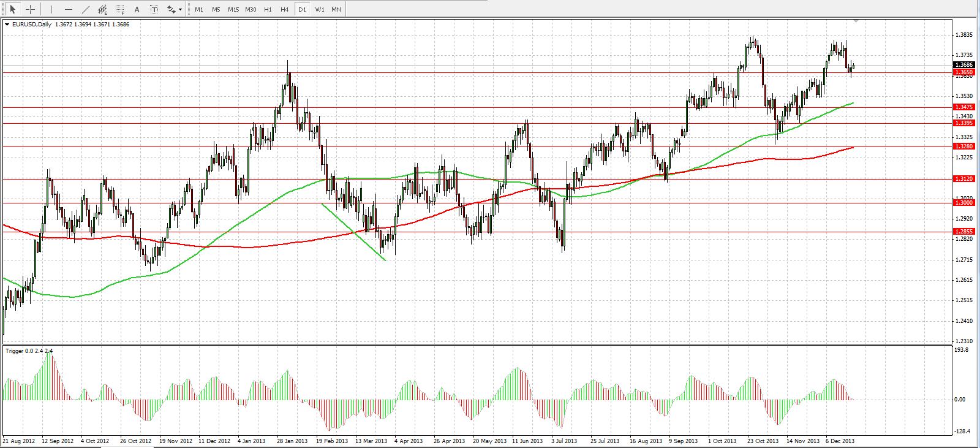The image size is (980, 448).
Task: Click the 1.3835 price scale value
Action: [964, 35]
